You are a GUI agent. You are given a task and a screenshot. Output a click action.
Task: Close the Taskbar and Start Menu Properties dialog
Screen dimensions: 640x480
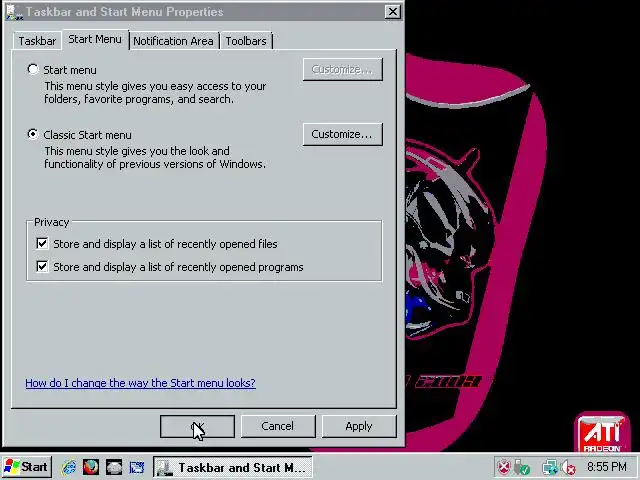(x=392, y=11)
